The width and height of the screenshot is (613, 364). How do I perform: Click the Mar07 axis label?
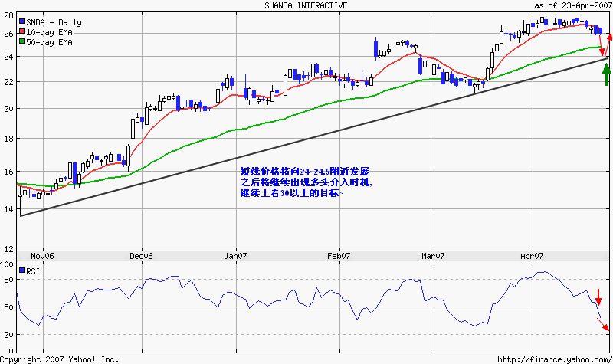(x=433, y=256)
